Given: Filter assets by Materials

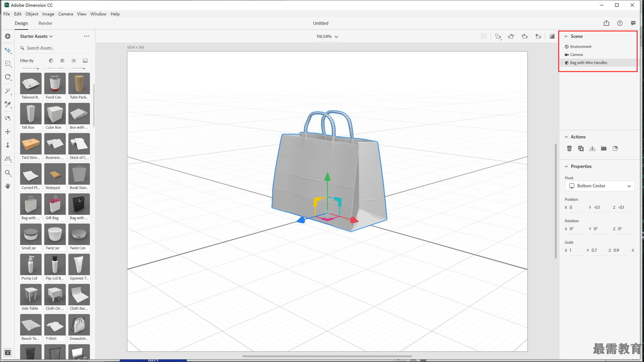Looking at the screenshot, I should pos(62,61).
